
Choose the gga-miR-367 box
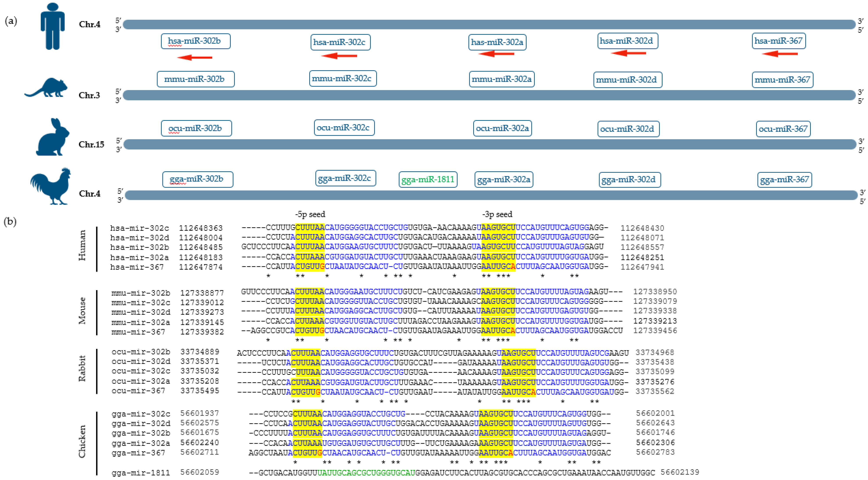784,180
